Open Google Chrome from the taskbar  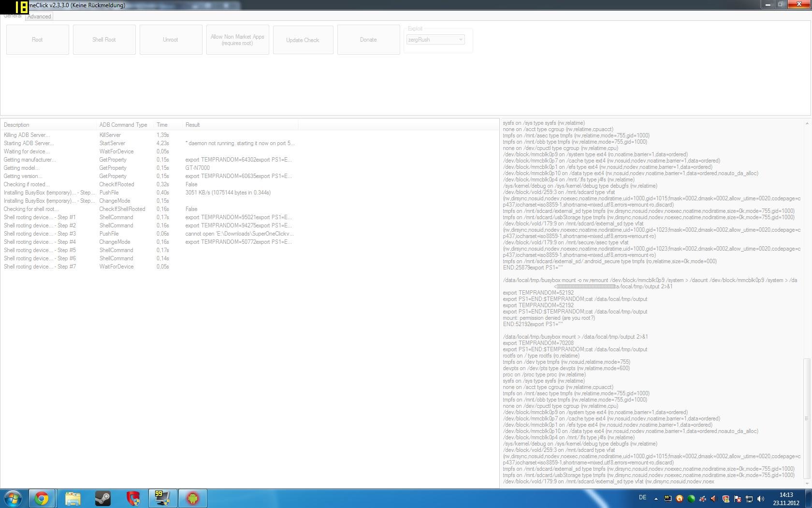(x=42, y=498)
